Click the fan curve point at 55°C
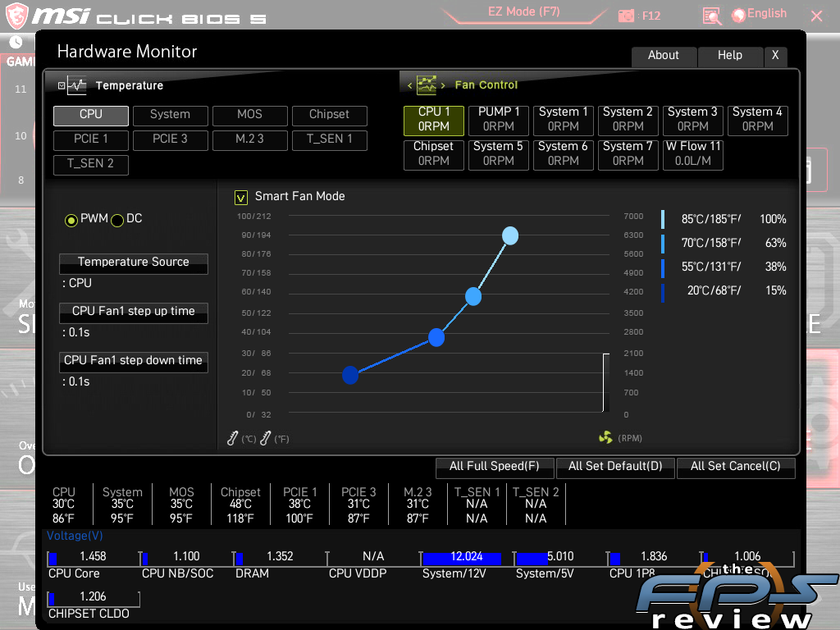This screenshot has height=630, width=840. [x=436, y=337]
